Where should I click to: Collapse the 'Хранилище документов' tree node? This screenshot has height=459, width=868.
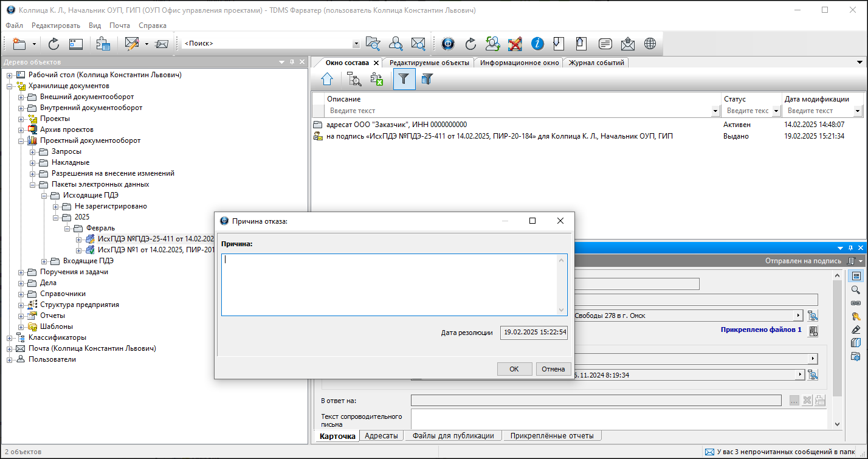[10, 86]
